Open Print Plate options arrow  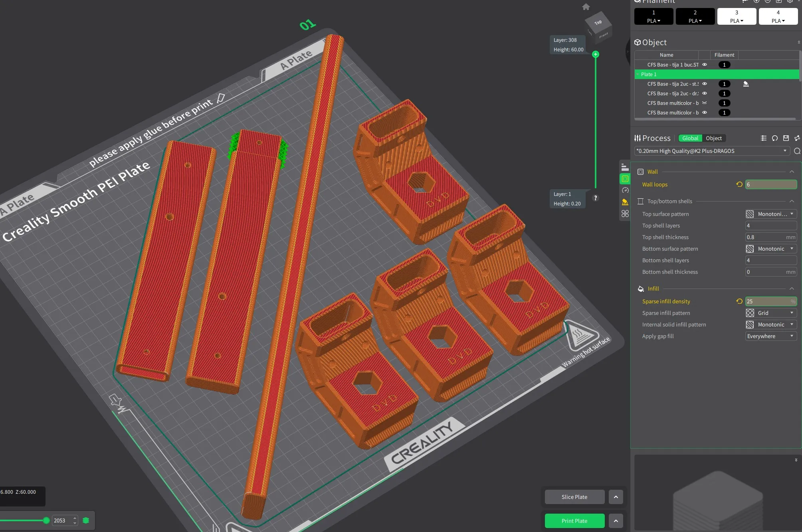point(616,521)
